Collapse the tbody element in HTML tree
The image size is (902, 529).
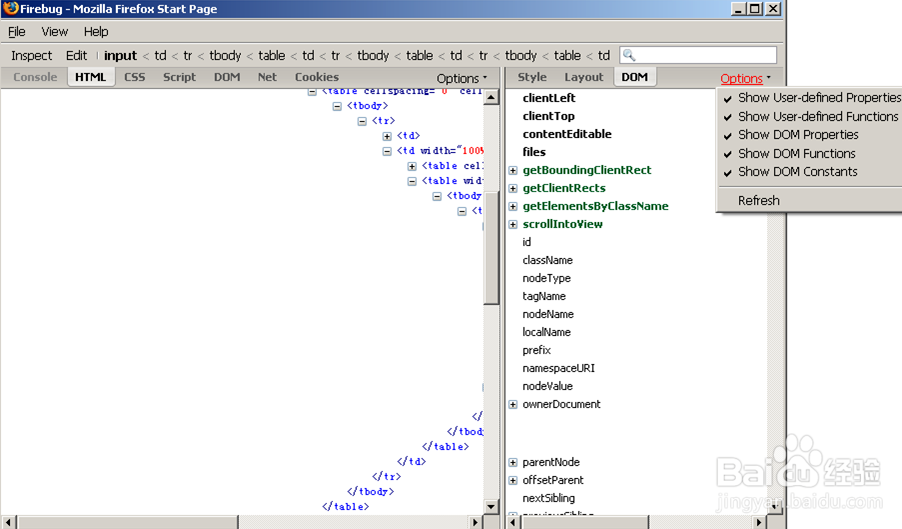point(338,106)
